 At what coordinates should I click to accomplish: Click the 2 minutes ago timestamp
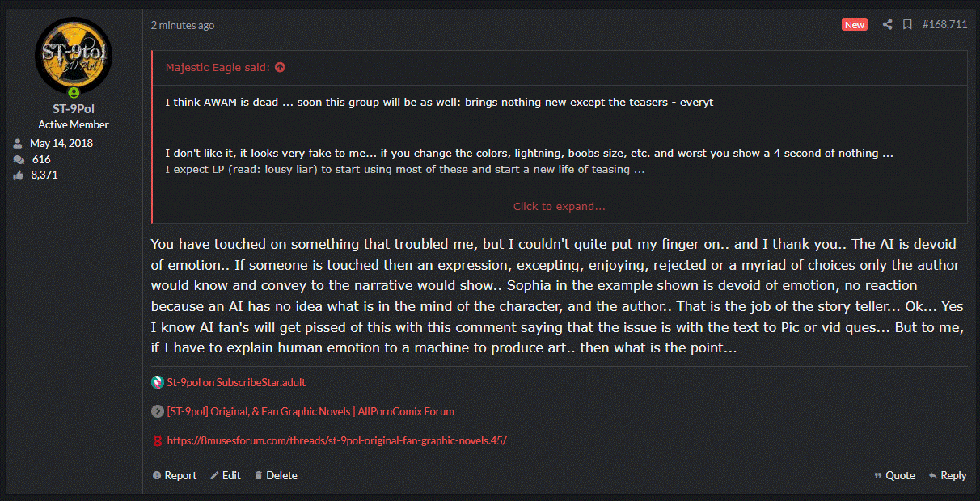click(183, 25)
